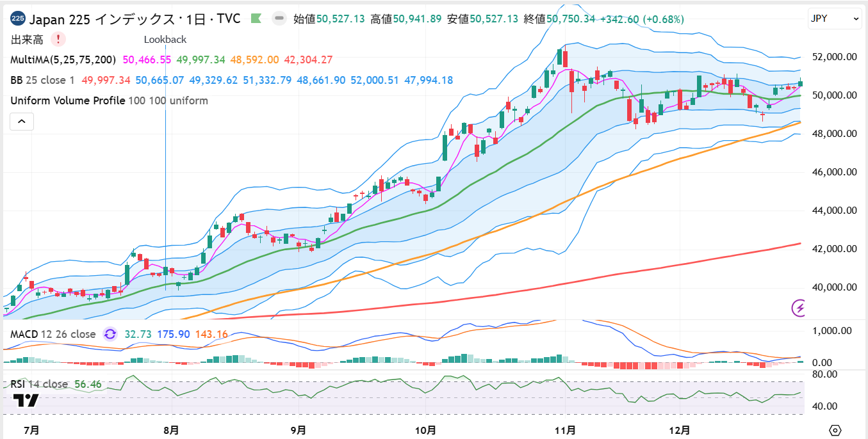Image resolution: width=868 pixels, height=439 pixels.
Task: Click the 50,000.00 price axis label
Action: coord(835,95)
